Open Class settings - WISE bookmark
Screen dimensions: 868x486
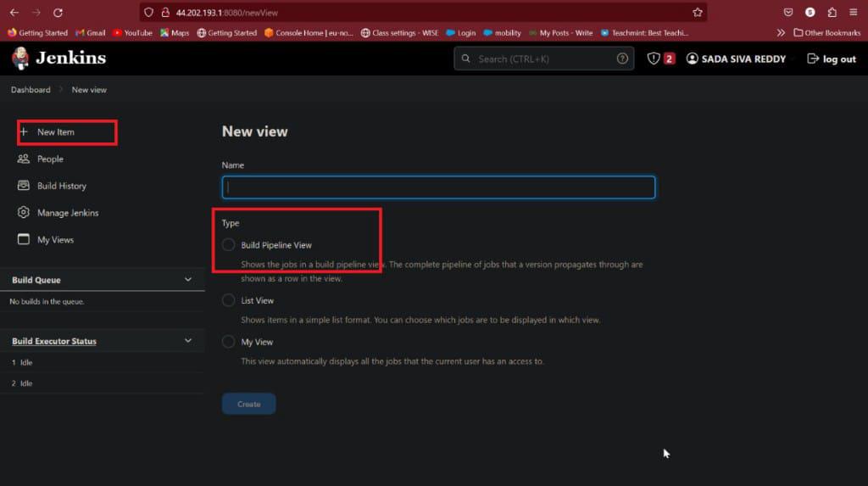tap(399, 33)
